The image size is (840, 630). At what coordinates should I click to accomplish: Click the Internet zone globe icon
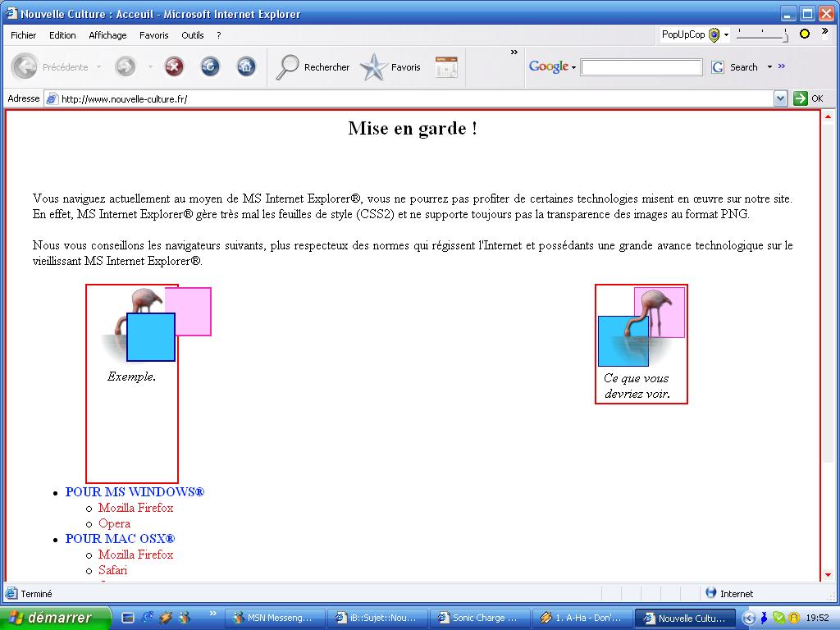711,593
